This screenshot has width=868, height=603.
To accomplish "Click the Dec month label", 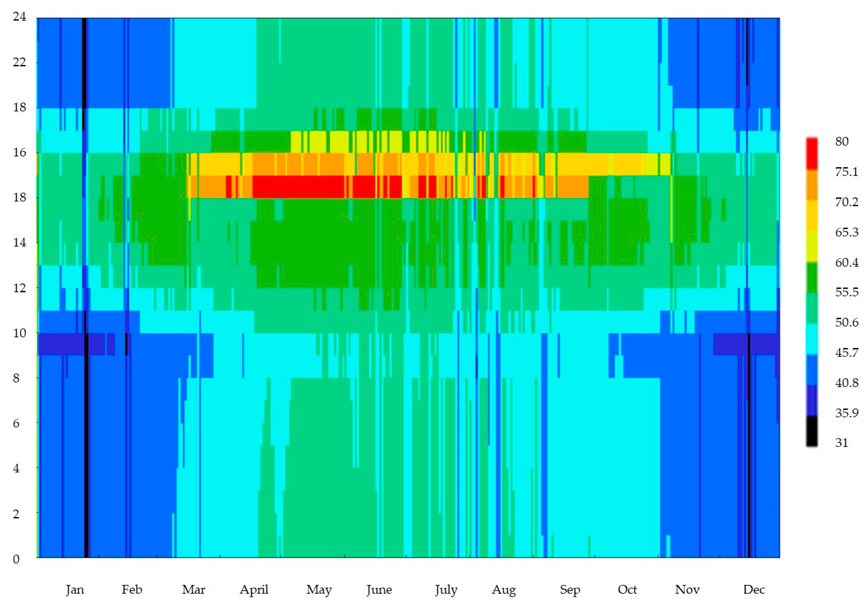I will tap(754, 589).
